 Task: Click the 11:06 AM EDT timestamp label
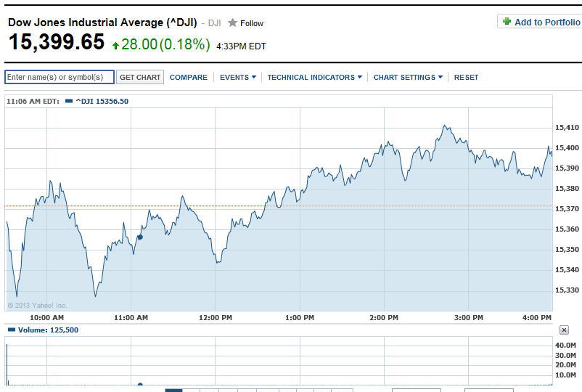click(33, 101)
